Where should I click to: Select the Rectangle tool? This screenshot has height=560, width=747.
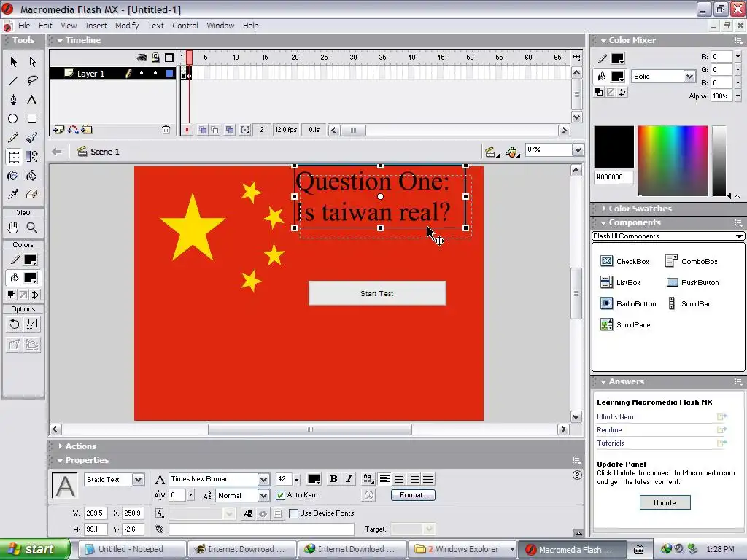coord(32,119)
